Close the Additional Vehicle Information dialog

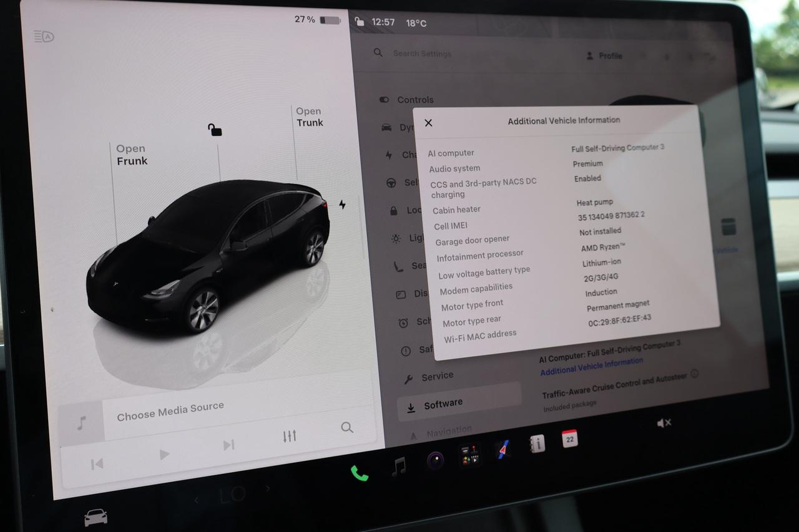point(428,123)
